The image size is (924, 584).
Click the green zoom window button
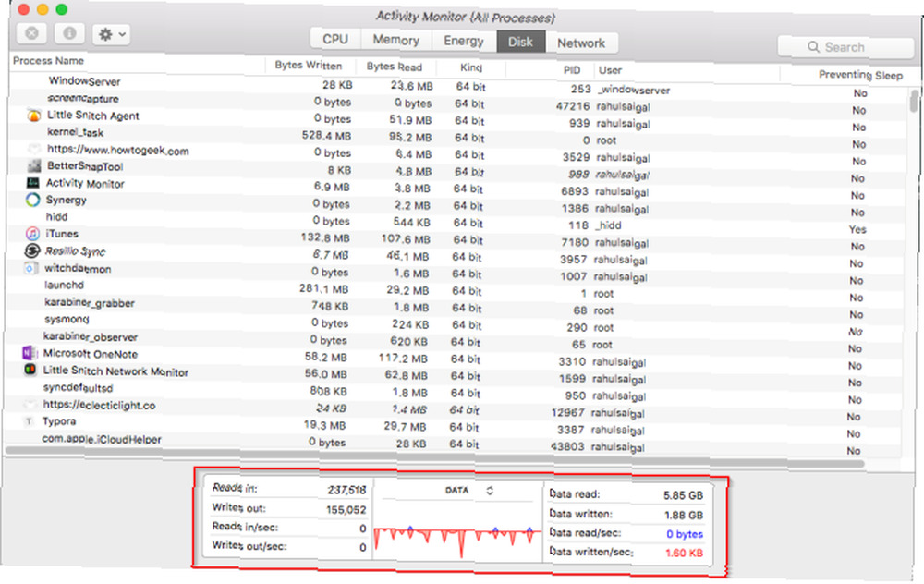click(61, 9)
